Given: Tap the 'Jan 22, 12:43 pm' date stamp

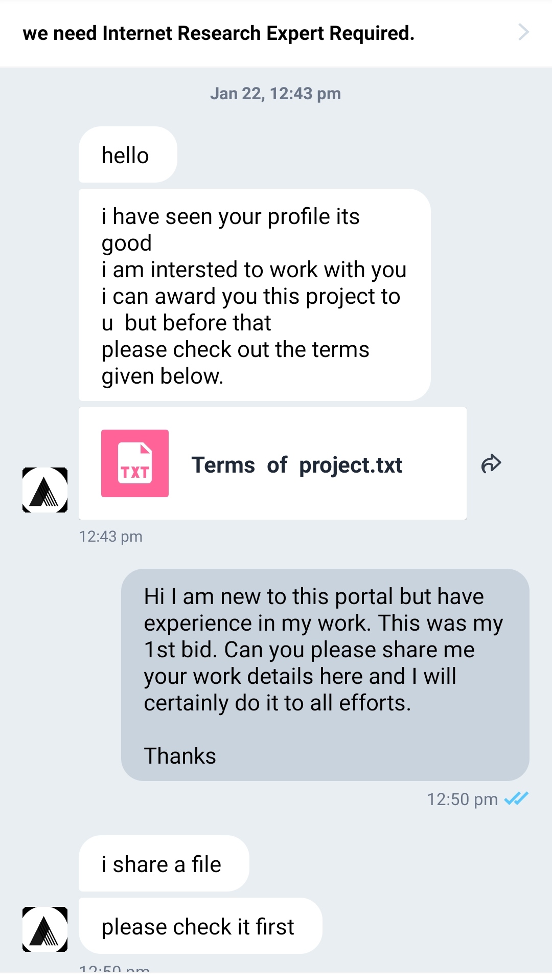Looking at the screenshot, I should pyautogui.click(x=275, y=94).
